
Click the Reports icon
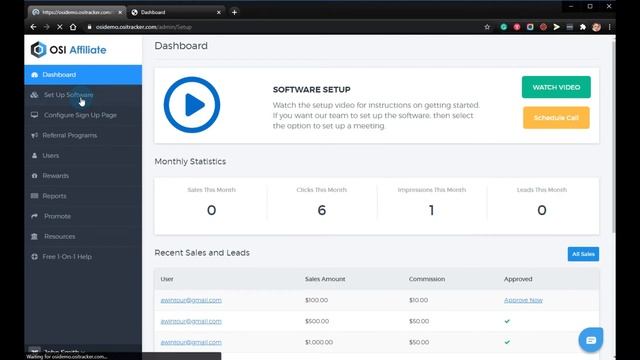[34, 196]
